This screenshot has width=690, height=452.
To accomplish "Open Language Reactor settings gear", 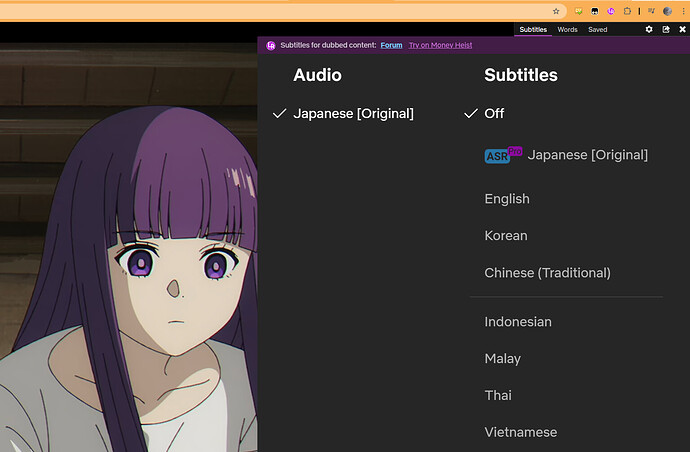I will coord(649,30).
